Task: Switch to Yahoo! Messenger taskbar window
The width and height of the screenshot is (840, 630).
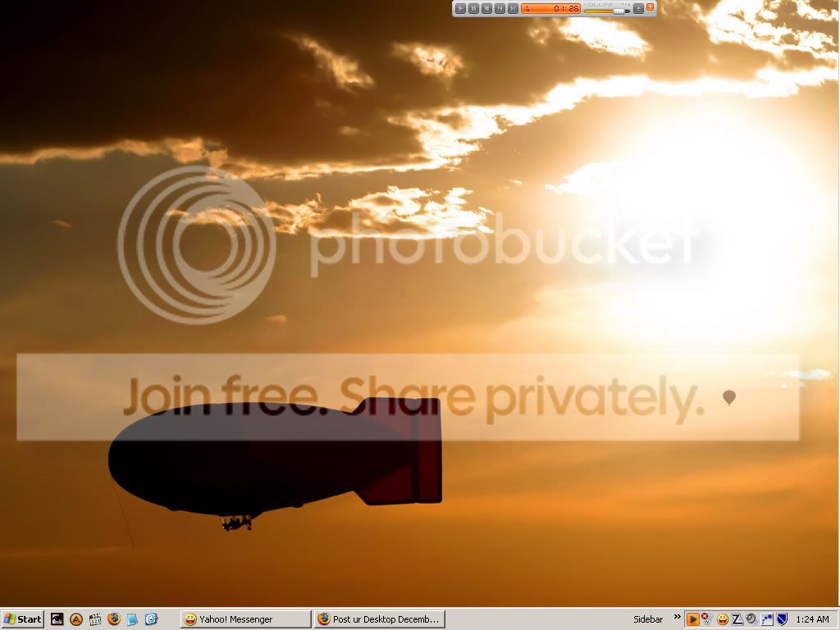Action: point(245,619)
